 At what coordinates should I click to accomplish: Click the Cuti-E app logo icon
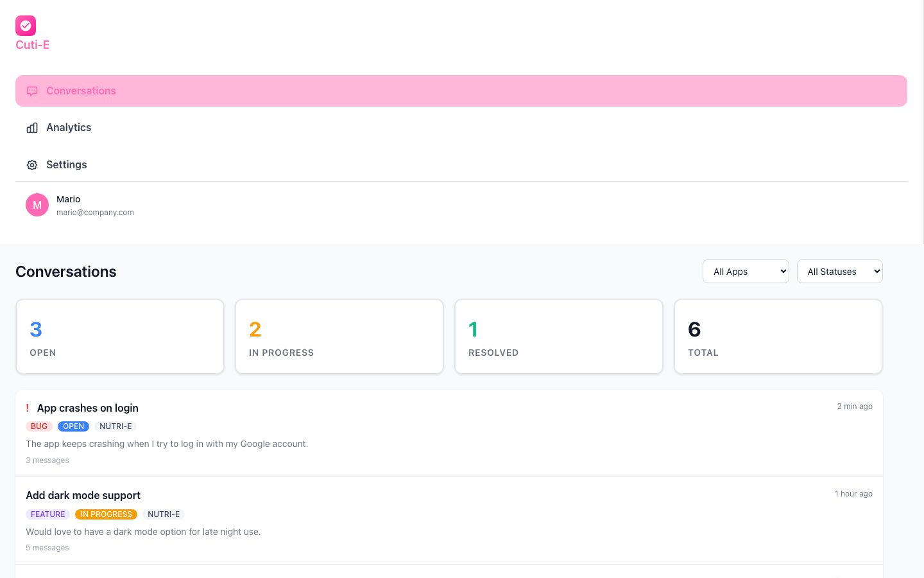pos(26,26)
